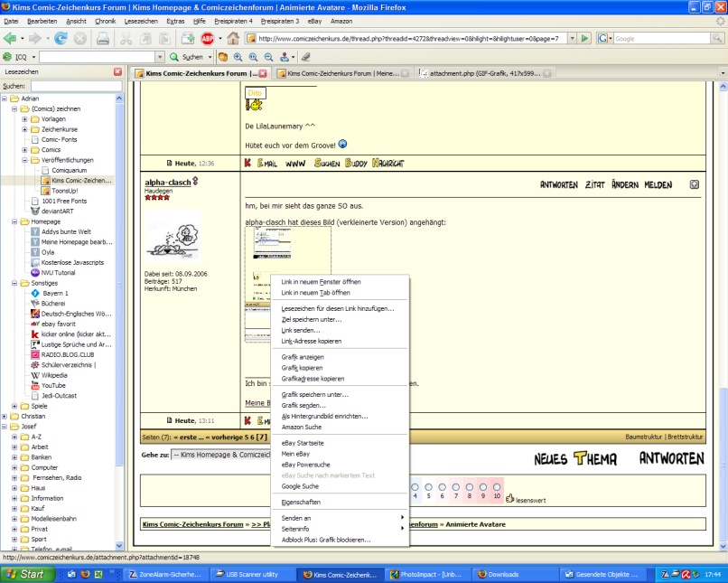Click the Adblock Plus ABP icon
This screenshot has height=583, width=728.
208,39
